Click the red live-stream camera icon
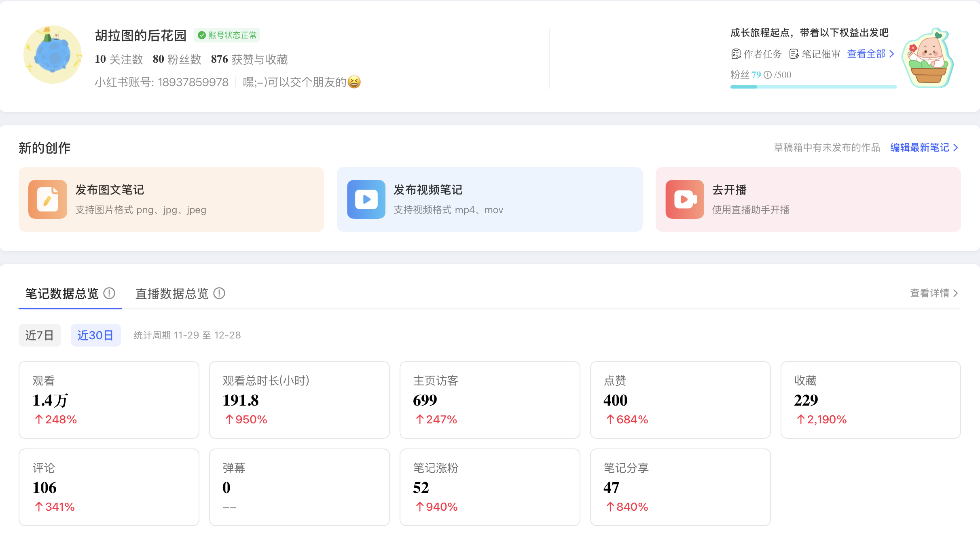 (x=684, y=199)
